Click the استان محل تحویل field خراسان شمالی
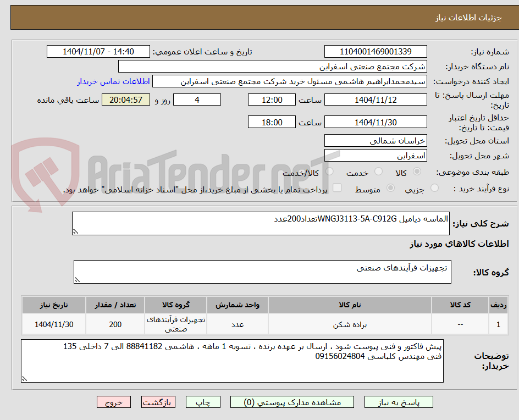The width and height of the screenshot is (519, 420). (376, 141)
